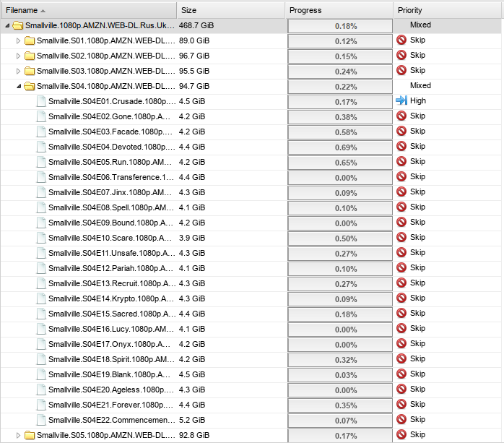Click the Skip icon for S04E15.Sacred
Image resolution: width=504 pixels, height=443 pixels.
[x=401, y=313]
